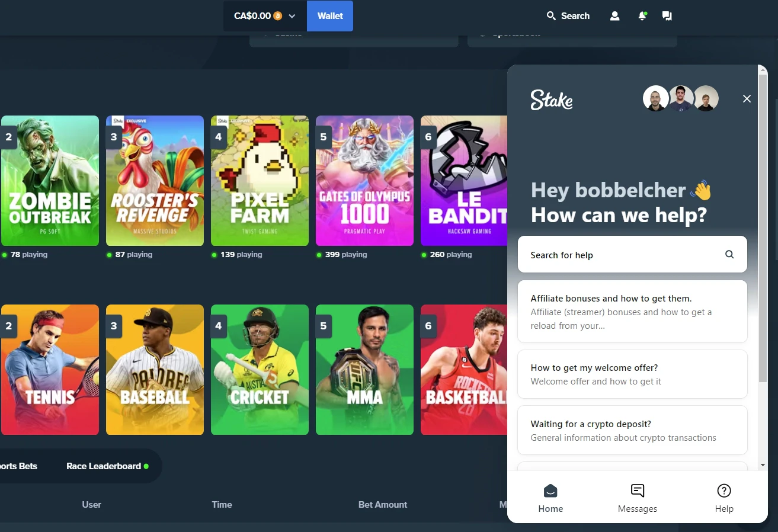Screen dimensions: 778x532
Task: Click the Stake logo in help widget
Action: coord(552,100)
